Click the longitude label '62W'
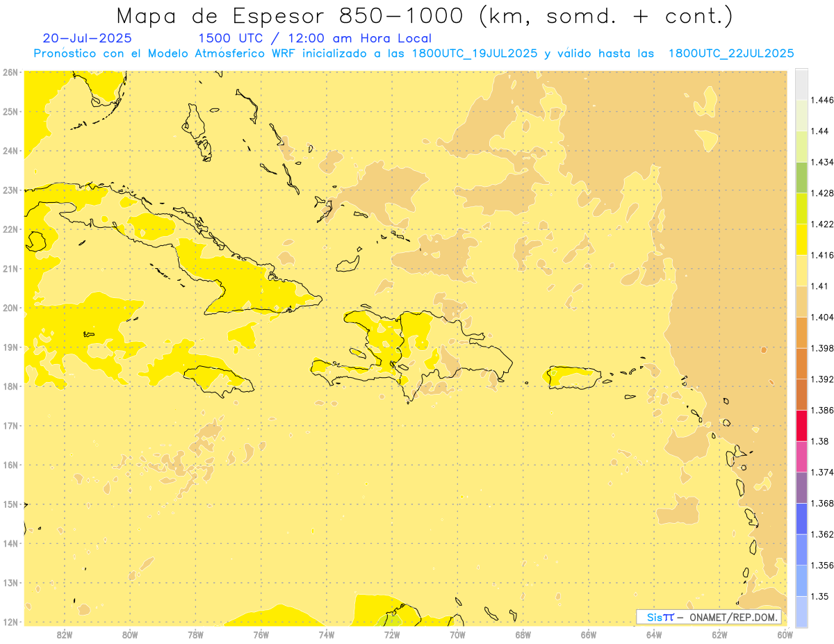 [x=719, y=634]
